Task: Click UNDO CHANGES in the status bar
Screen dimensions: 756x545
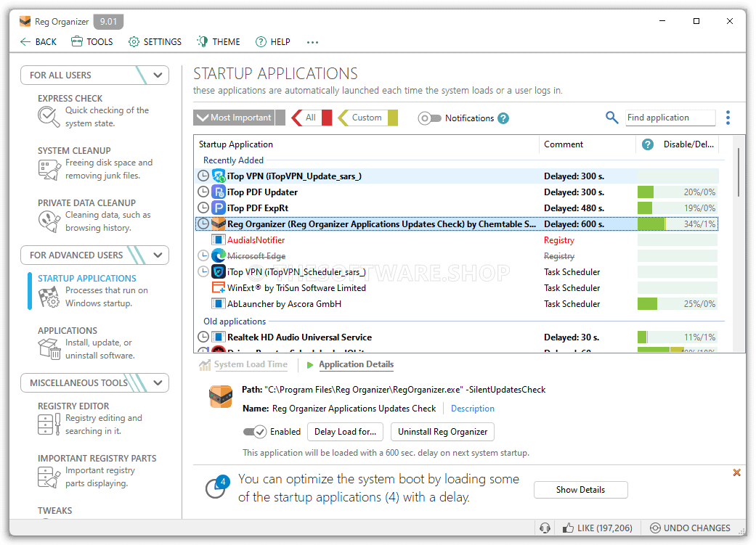Action: tap(691, 528)
